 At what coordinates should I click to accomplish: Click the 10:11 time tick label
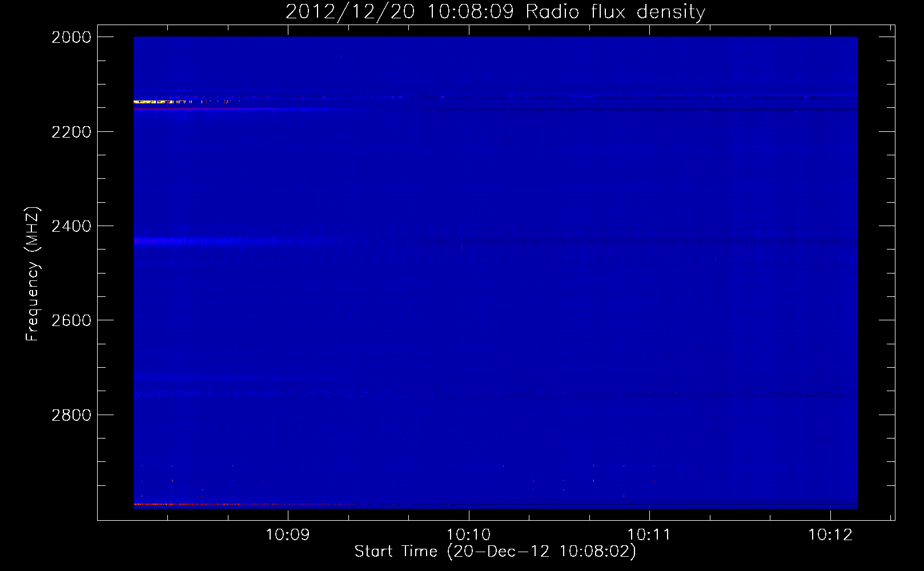pyautogui.click(x=649, y=534)
